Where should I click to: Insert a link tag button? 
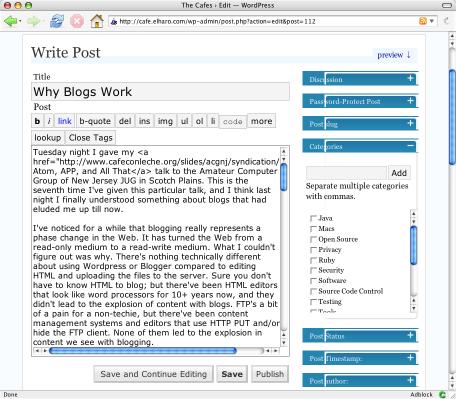[x=65, y=121]
